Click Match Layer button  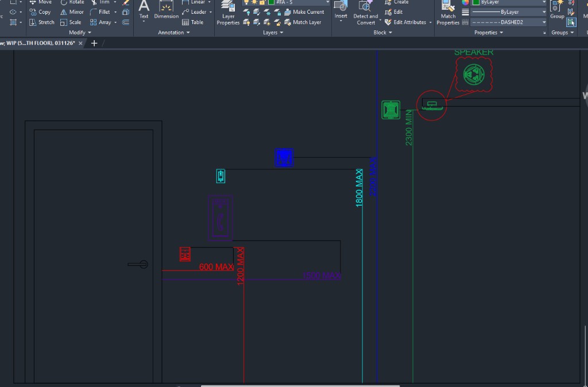coord(303,22)
